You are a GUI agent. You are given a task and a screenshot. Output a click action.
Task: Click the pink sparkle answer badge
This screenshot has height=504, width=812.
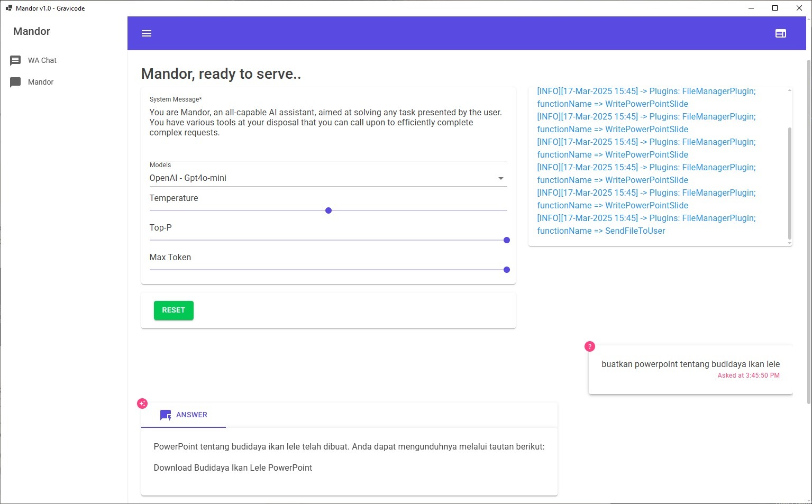pos(142,404)
